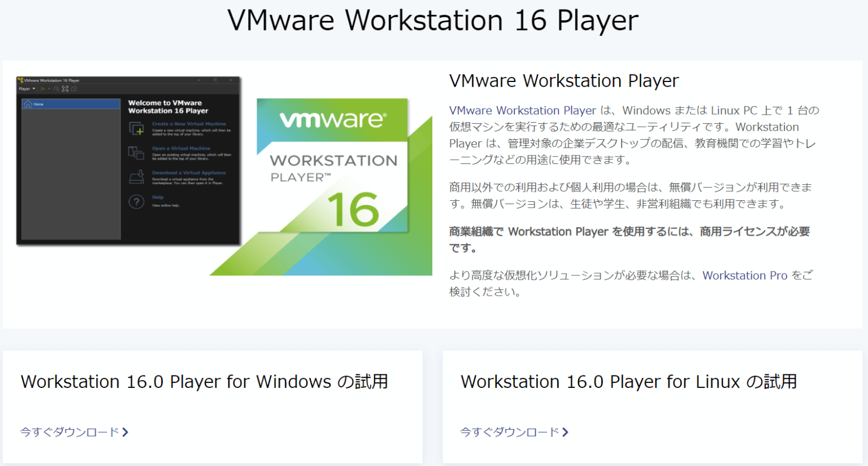The width and height of the screenshot is (868, 466).
Task: Click the power-on virtual machine toolbar icon
Action: click(x=42, y=88)
